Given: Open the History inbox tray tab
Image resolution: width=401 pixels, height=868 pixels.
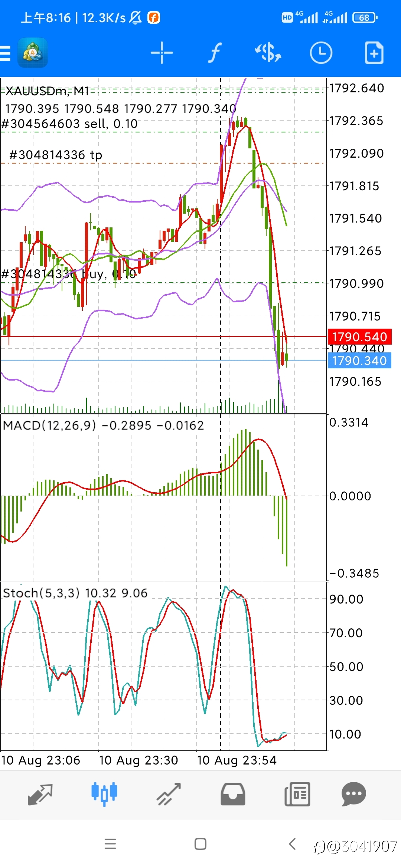Looking at the screenshot, I should point(233,794).
